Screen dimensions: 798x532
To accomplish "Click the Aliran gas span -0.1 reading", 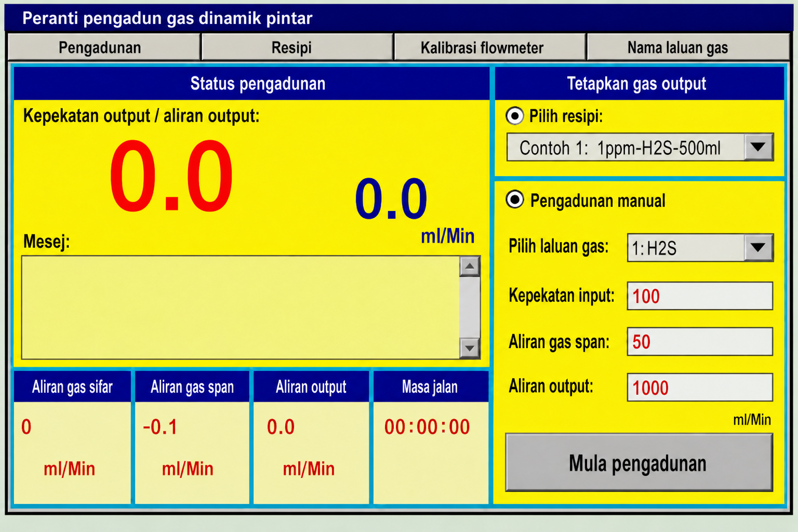I will (160, 427).
